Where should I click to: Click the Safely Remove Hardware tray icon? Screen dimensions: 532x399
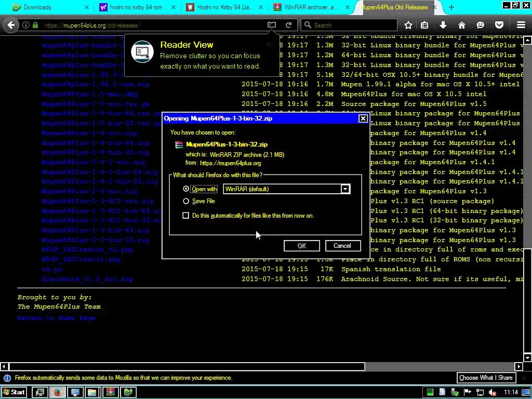(455, 392)
